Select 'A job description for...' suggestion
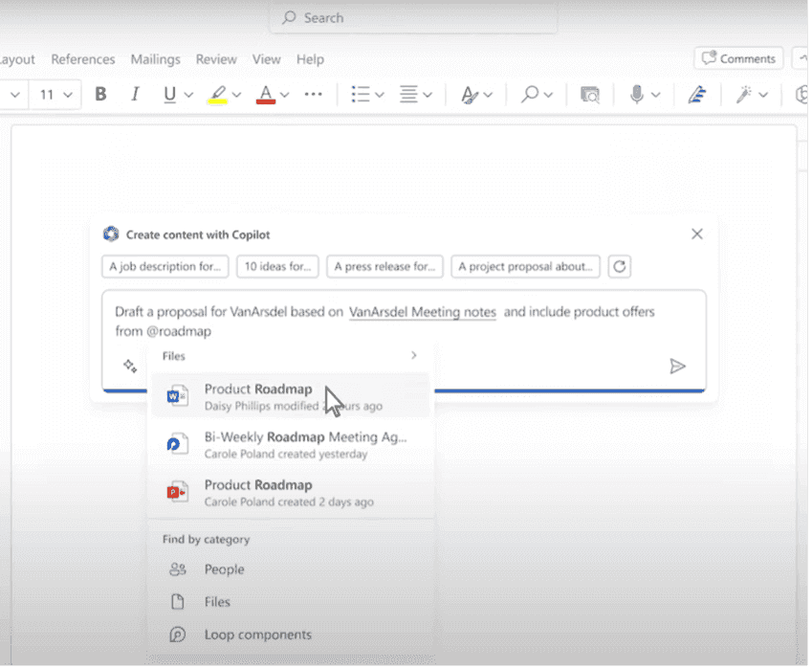 (165, 266)
